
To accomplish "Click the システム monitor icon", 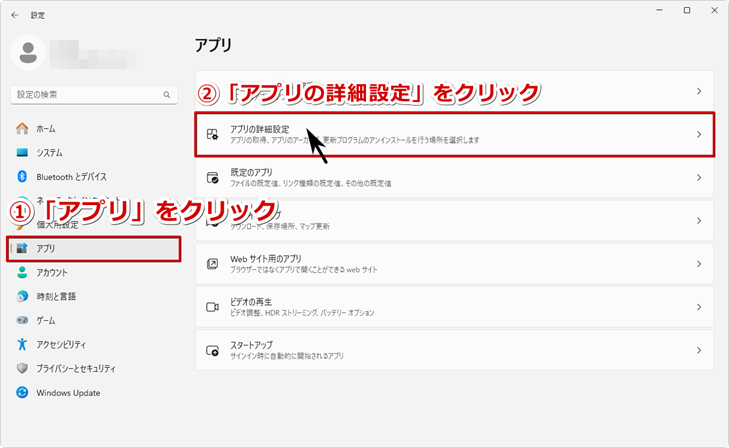I will (22, 153).
